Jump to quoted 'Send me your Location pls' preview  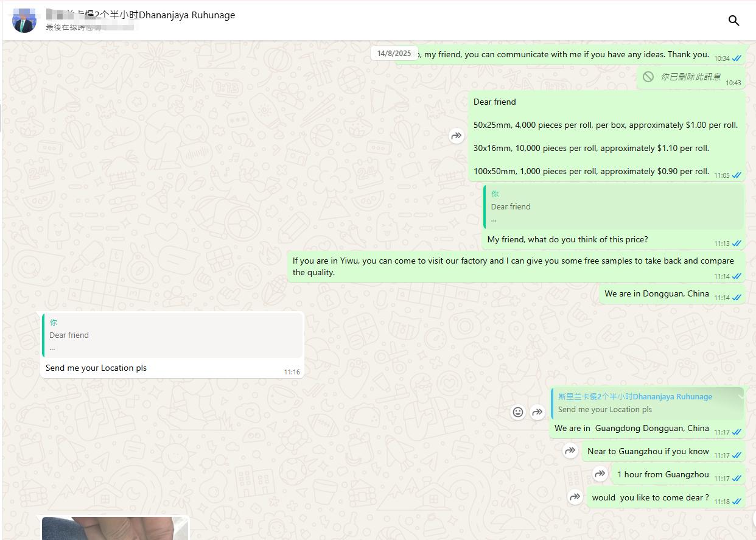pos(646,403)
